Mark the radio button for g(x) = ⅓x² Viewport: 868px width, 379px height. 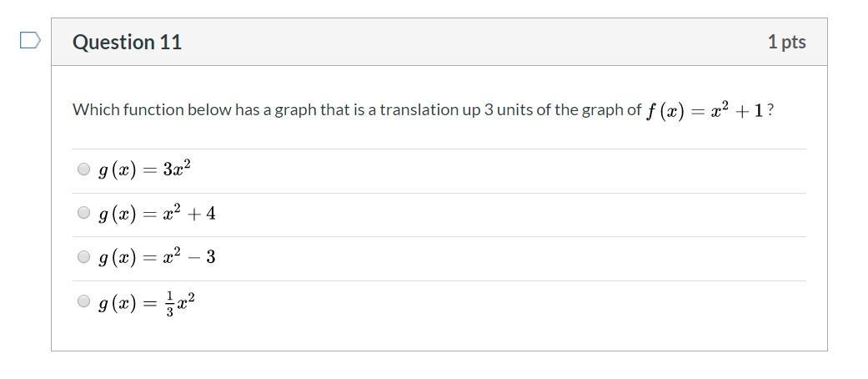coord(83,301)
